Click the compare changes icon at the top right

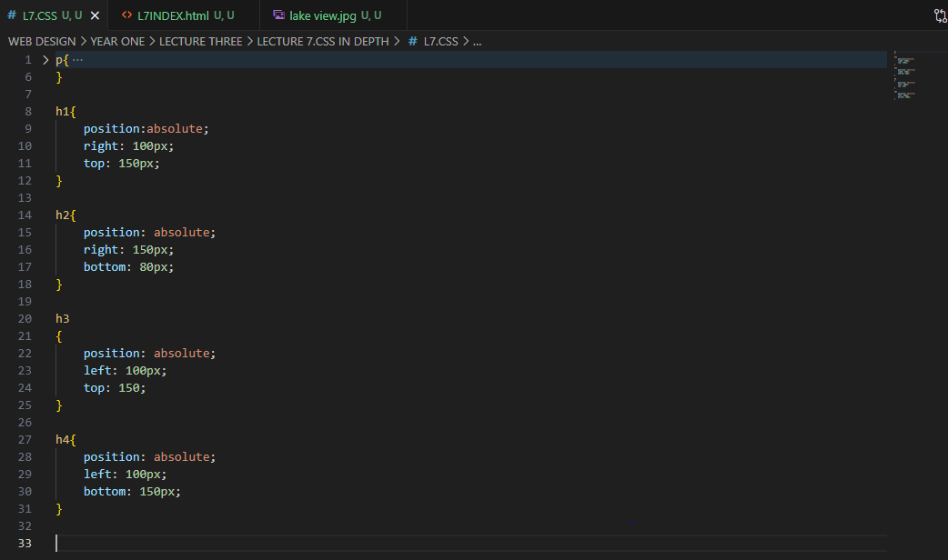click(940, 15)
